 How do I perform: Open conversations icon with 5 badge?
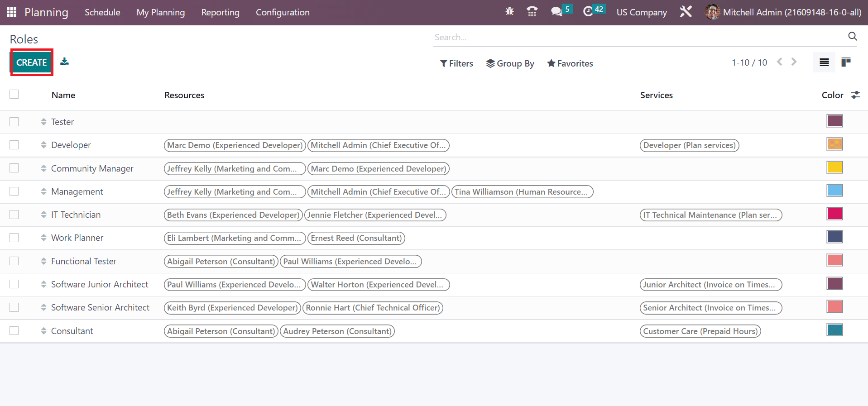[561, 11]
